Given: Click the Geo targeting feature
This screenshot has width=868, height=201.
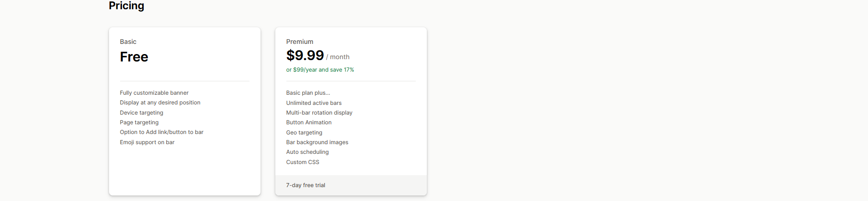Looking at the screenshot, I should 304,133.
